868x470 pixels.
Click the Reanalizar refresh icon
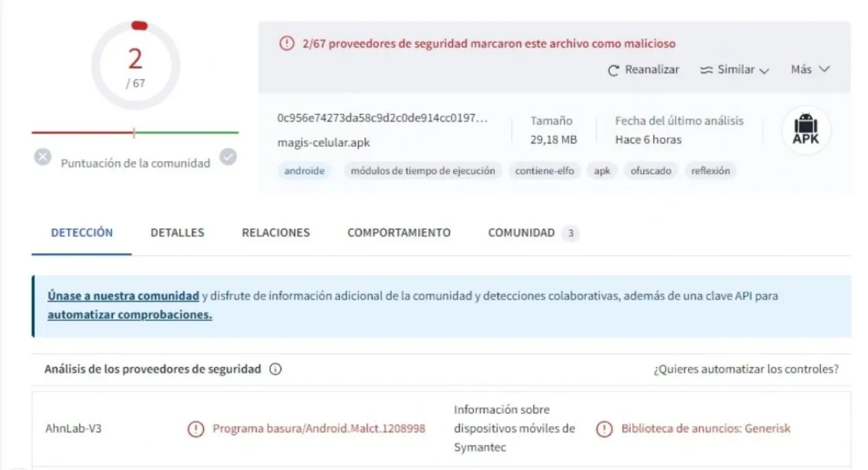point(614,70)
